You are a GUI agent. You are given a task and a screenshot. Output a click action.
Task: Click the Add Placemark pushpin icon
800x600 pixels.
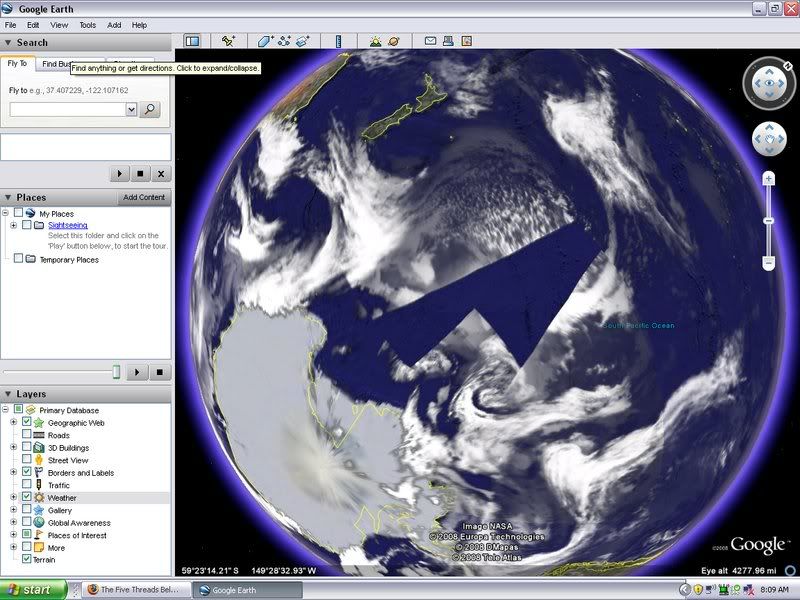tap(228, 41)
